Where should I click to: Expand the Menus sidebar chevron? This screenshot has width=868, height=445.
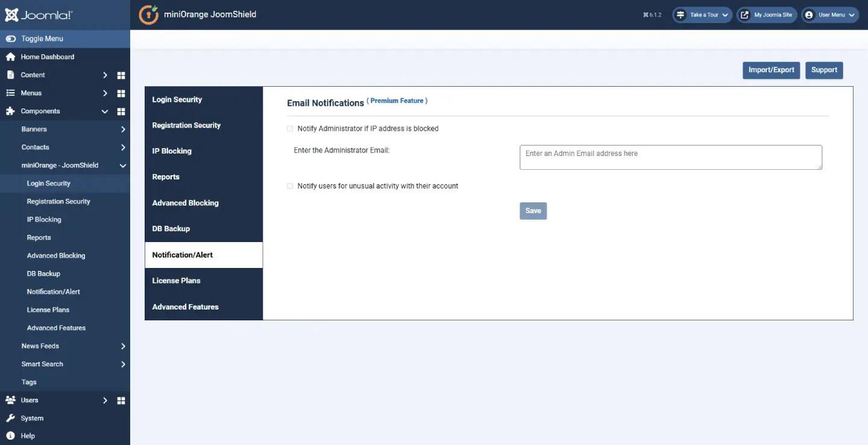105,93
